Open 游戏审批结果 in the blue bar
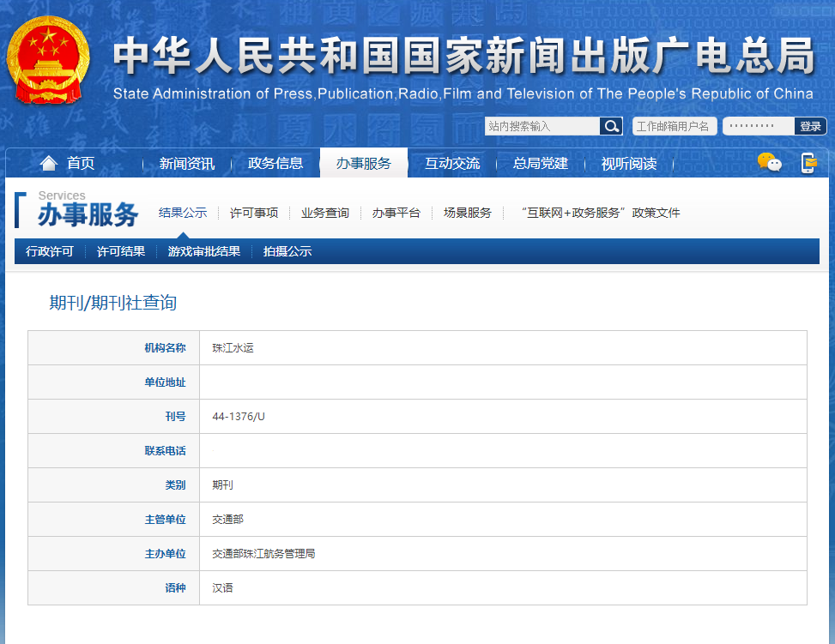The image size is (835, 644). pos(204,251)
